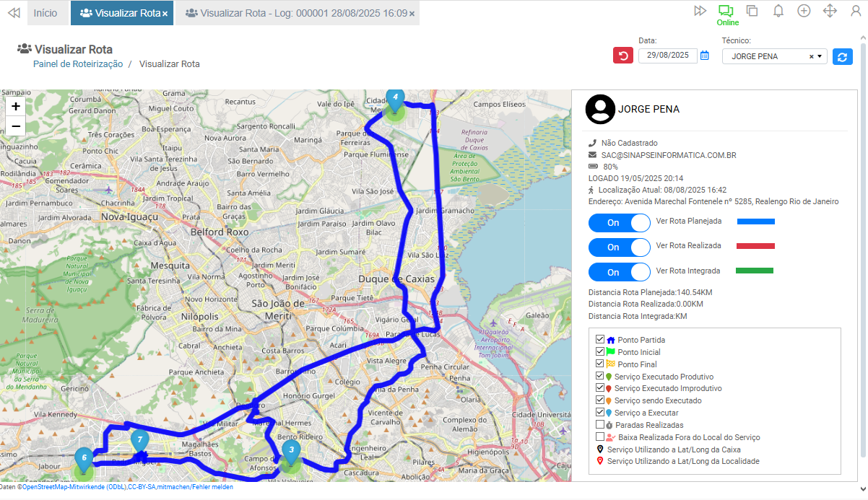
Task: Click the user profile icon in the top bar
Action: 856,11
